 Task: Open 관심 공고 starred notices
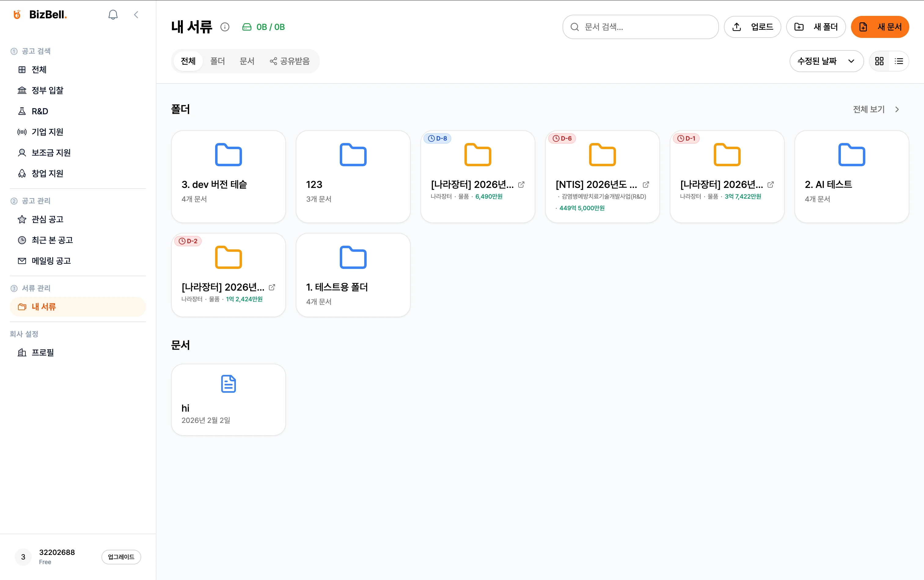click(x=47, y=219)
